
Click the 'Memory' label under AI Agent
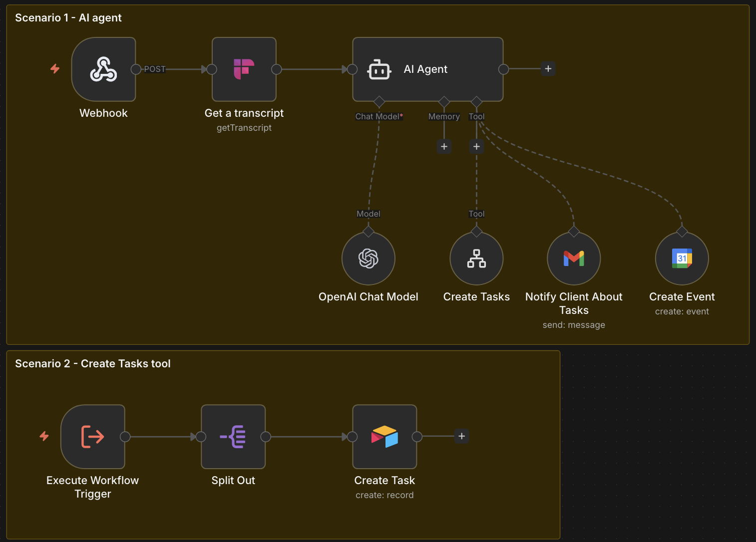click(x=444, y=116)
